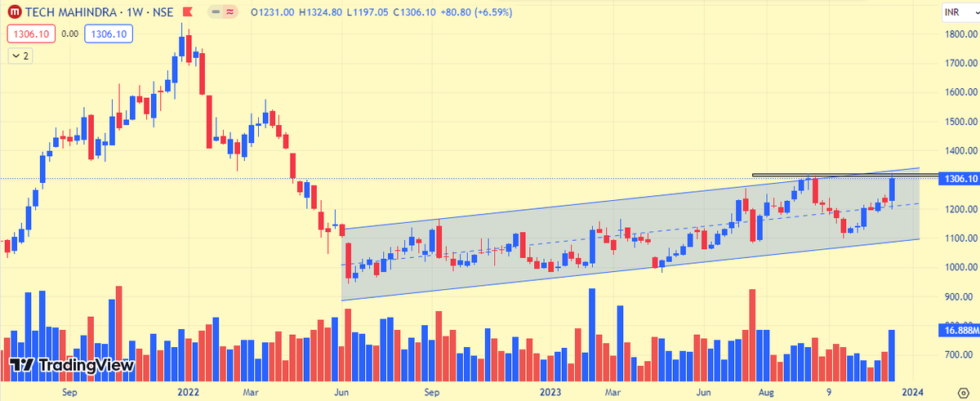The height and width of the screenshot is (401, 980).
Task: Click the 0.00 spread value
Action: tap(70, 34)
